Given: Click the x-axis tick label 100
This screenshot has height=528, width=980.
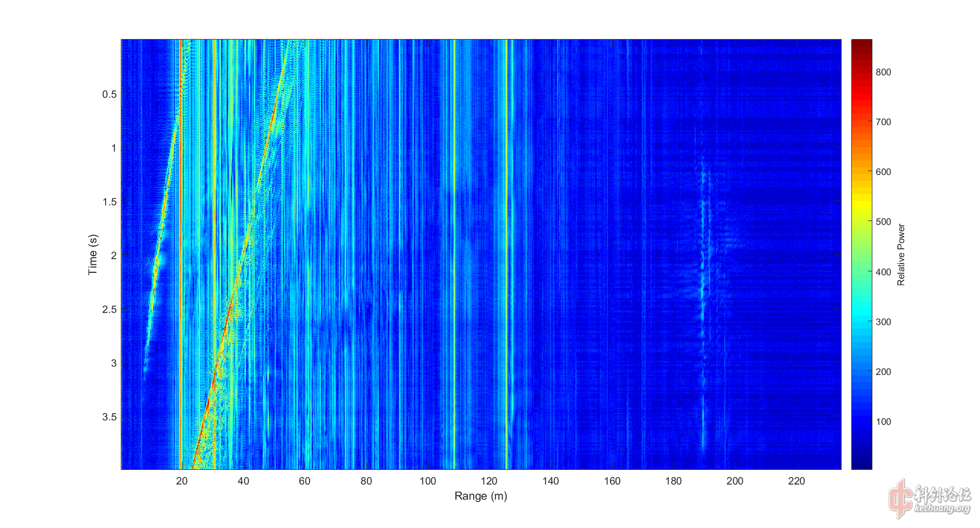Looking at the screenshot, I should (427, 481).
